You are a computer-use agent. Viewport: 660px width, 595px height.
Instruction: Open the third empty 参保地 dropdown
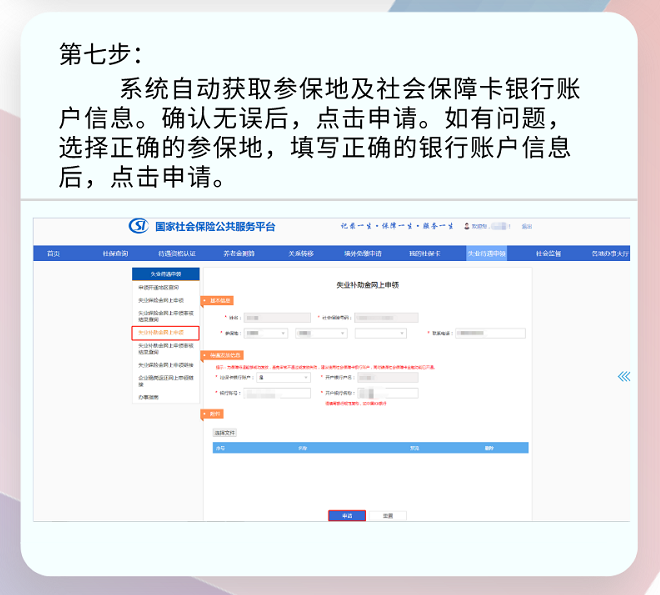coord(381,333)
